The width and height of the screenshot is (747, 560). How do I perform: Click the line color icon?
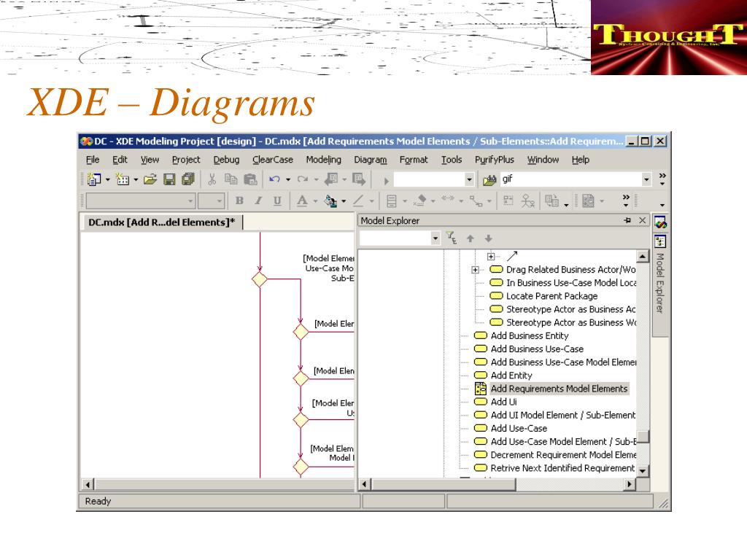(358, 201)
